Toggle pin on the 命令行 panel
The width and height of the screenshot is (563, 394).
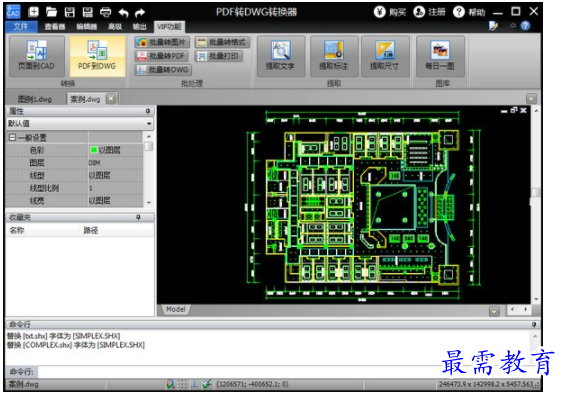coord(534,325)
